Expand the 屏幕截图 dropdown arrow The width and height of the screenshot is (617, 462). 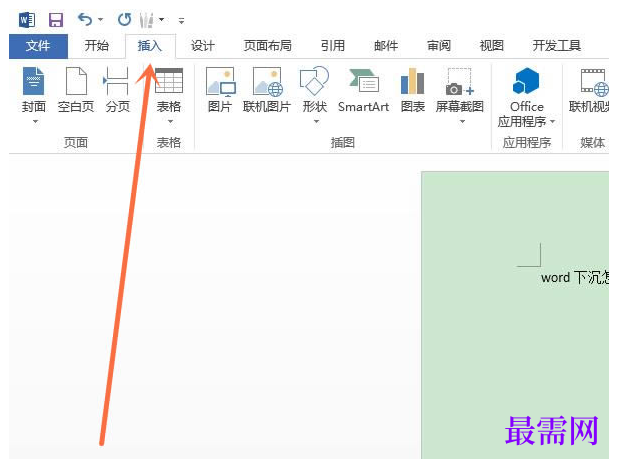click(462, 122)
